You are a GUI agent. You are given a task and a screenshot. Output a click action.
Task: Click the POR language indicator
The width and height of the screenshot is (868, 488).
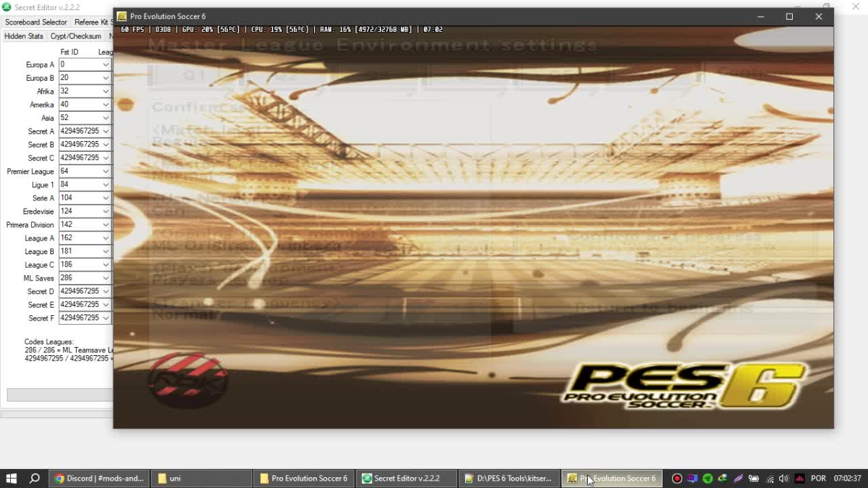click(817, 478)
